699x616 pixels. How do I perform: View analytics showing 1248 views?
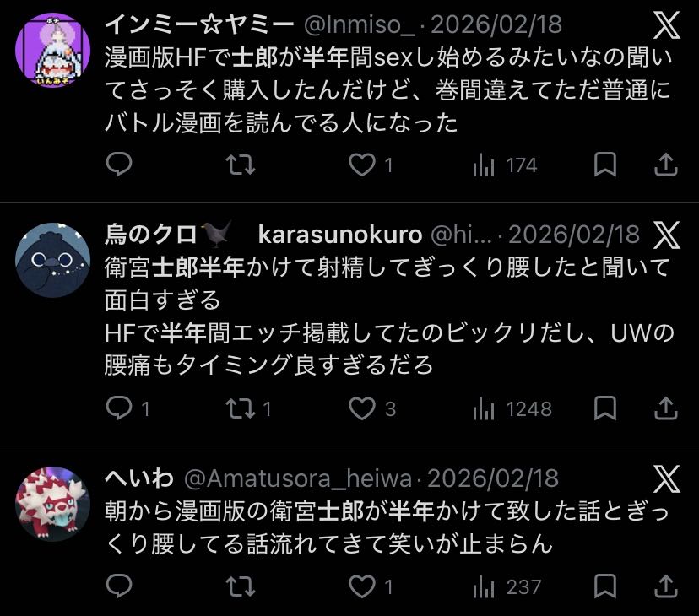(x=512, y=408)
